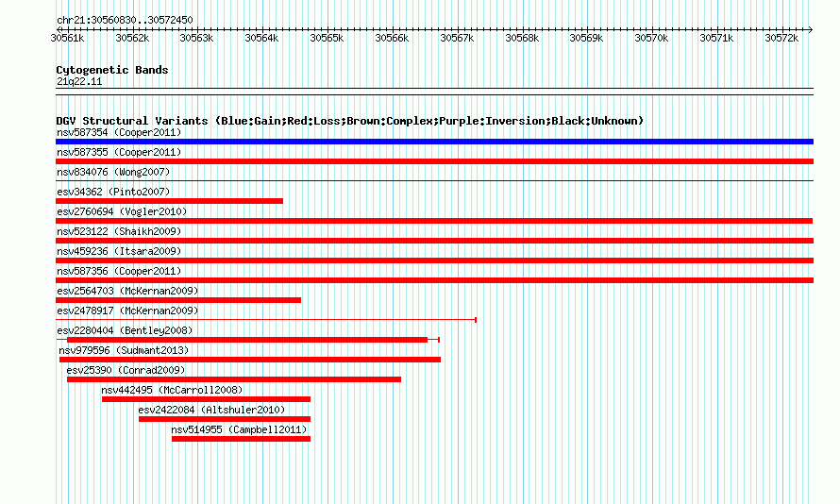This screenshot has width=840, height=504.
Task: Click the 30572k ruler tick label
Action: pos(781,38)
